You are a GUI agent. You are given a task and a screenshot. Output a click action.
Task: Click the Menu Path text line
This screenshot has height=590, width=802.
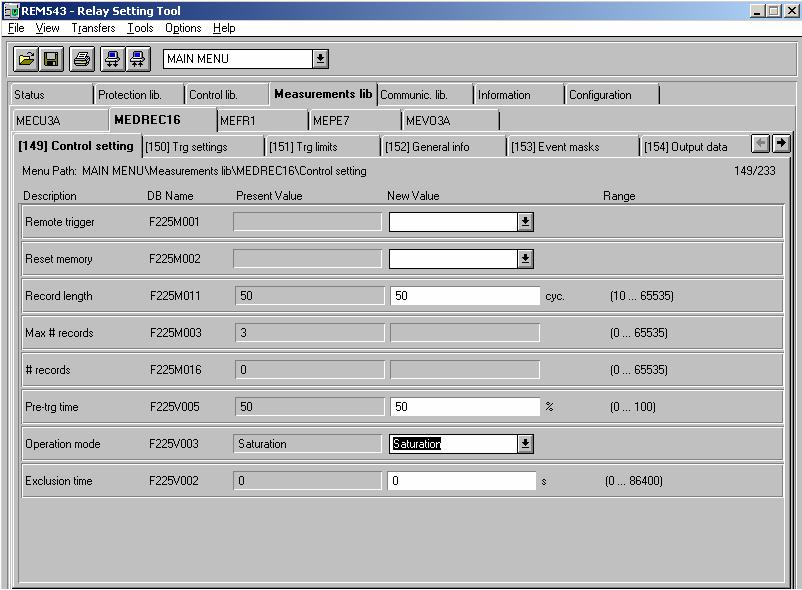pos(194,171)
